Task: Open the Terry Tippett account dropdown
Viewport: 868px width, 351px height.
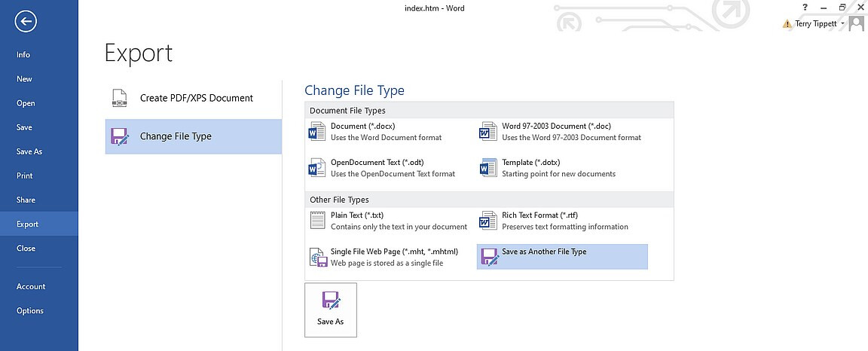Action: tap(821, 24)
